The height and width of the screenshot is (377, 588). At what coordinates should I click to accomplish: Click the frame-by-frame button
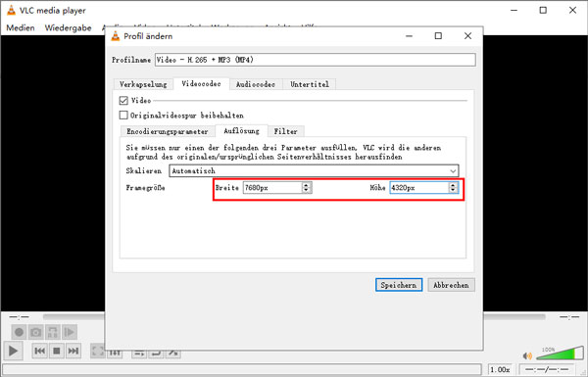click(x=69, y=332)
